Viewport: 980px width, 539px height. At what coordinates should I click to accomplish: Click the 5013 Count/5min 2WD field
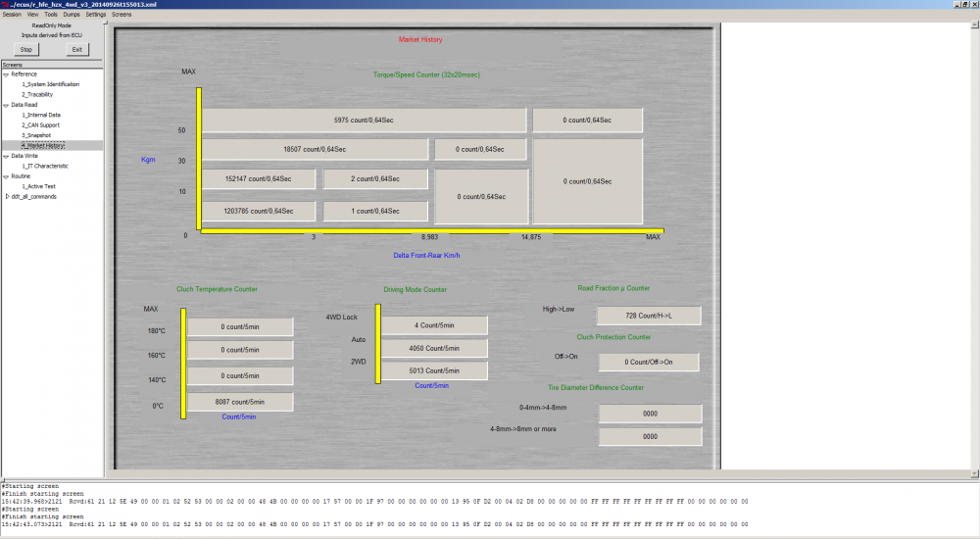(434, 370)
